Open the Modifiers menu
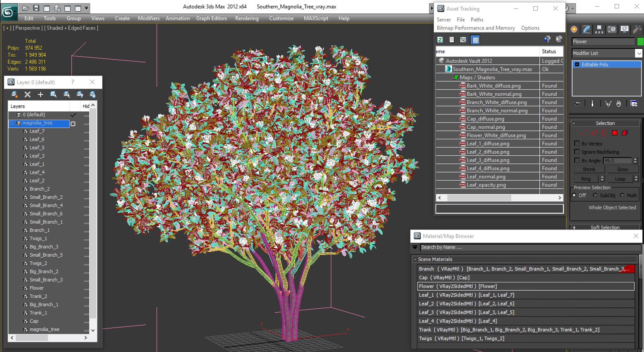The width and height of the screenshot is (644, 352). (149, 18)
